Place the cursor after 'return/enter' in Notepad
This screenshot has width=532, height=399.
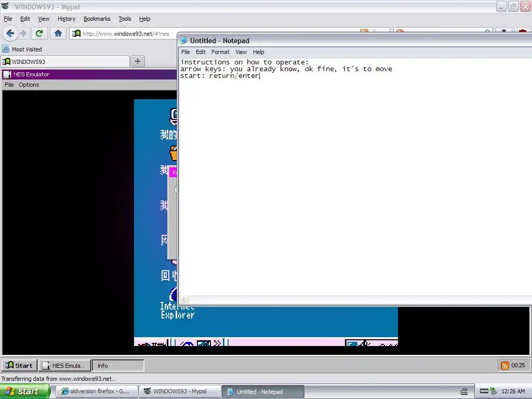point(260,76)
